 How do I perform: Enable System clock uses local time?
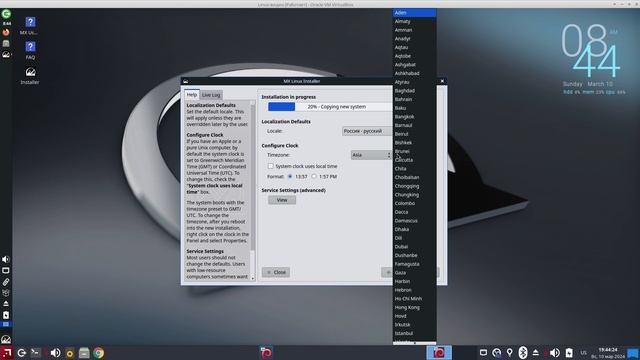coord(271,166)
